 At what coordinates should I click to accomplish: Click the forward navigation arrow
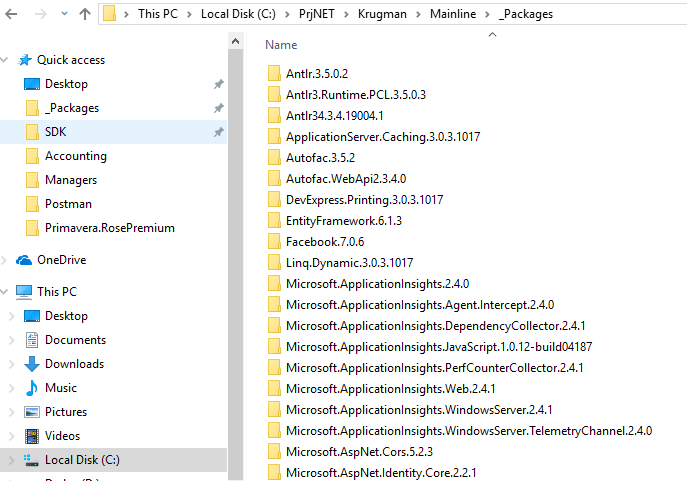tap(41, 14)
